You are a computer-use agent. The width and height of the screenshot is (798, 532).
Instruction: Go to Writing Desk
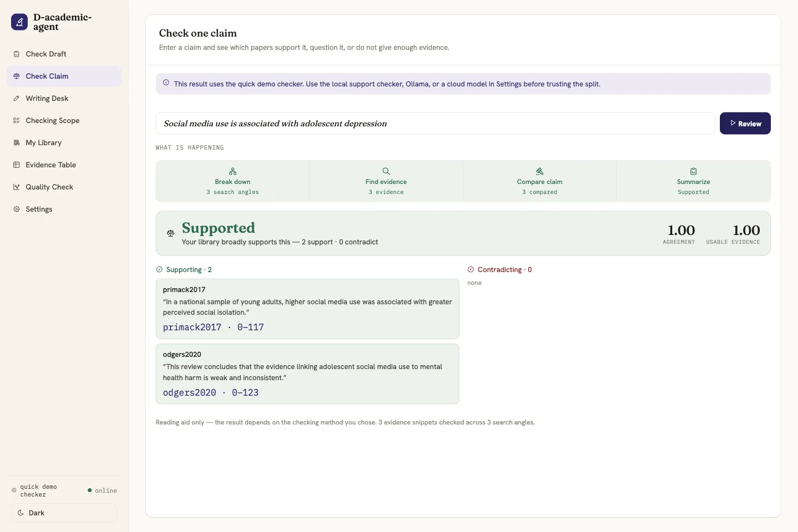point(64,98)
